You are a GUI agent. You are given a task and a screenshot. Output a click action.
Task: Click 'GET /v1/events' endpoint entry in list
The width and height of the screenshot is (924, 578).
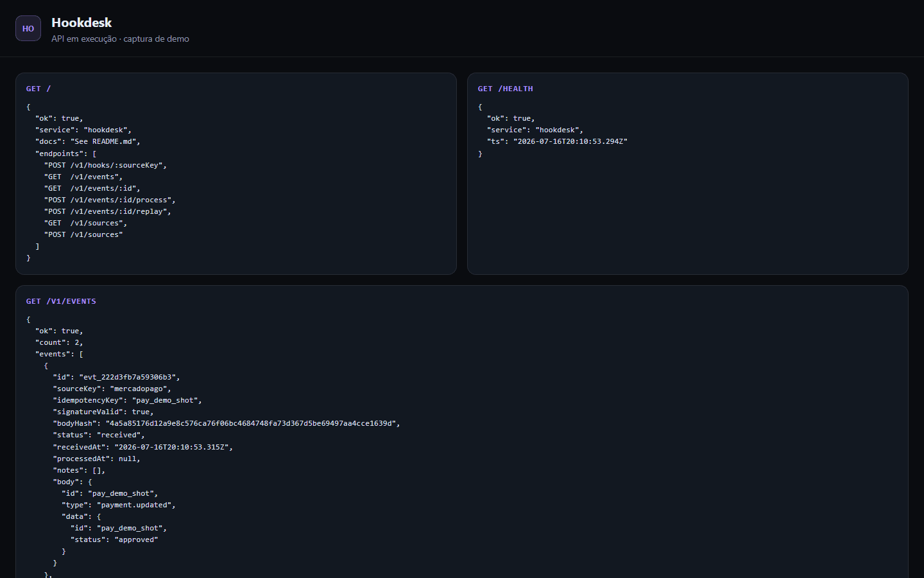point(83,177)
